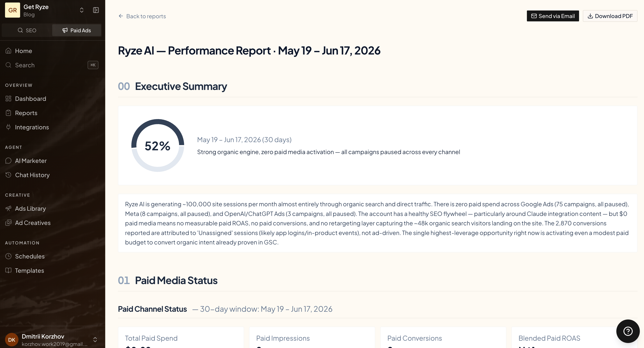Image resolution: width=644 pixels, height=348 pixels.
Task: Switch to the Paid Ads tab
Action: coord(76,30)
